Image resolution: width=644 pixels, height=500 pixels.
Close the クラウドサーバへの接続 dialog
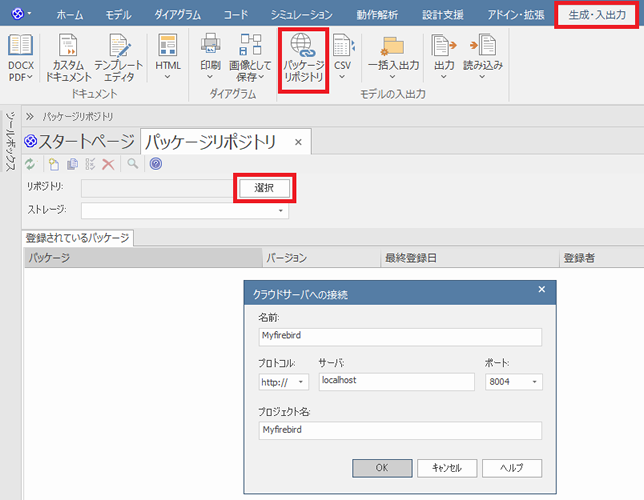(542, 290)
